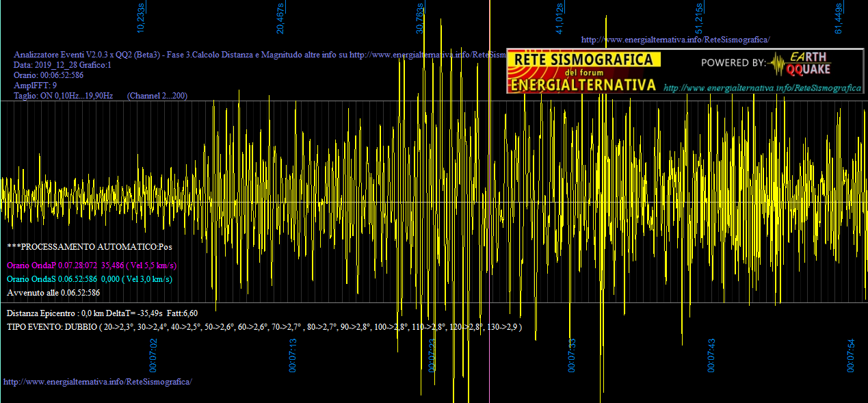
Task: Click the 00:07:02 bottom time label
Action: 153,355
